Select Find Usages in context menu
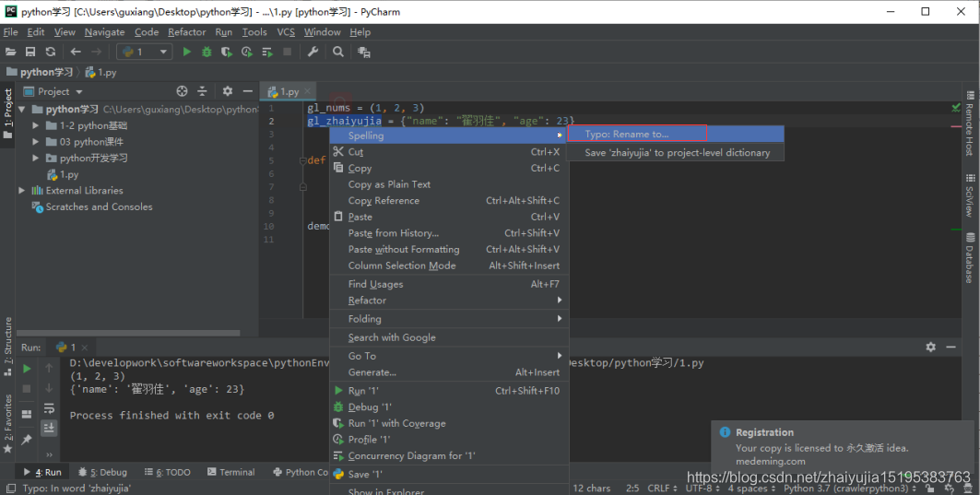 tap(449, 285)
